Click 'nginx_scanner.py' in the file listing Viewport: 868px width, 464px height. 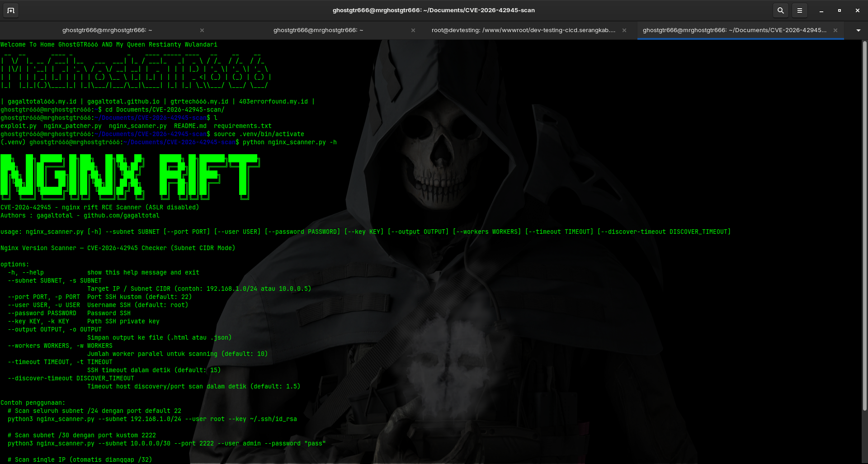tap(138, 126)
